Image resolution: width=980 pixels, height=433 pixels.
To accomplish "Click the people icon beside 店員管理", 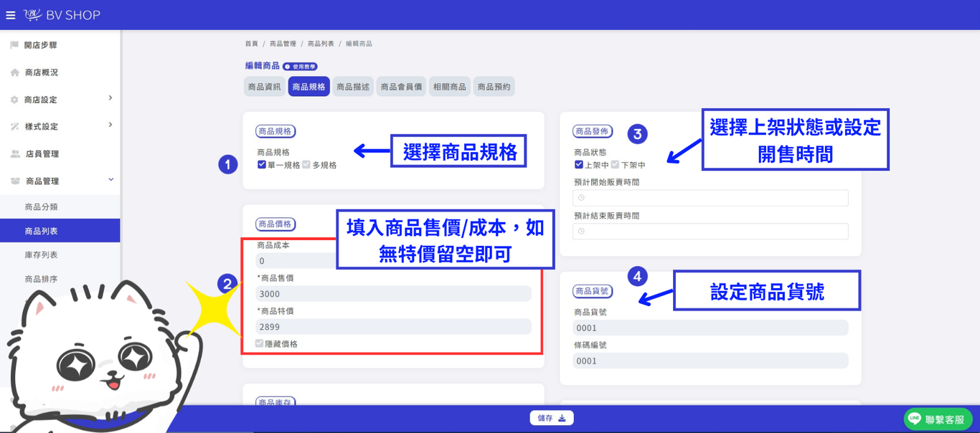I will [15, 154].
